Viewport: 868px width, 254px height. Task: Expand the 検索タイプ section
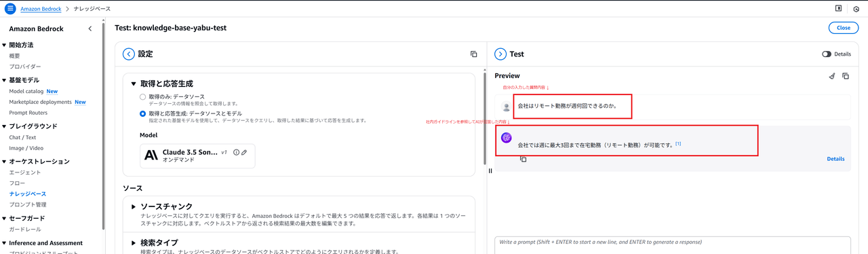coord(134,242)
